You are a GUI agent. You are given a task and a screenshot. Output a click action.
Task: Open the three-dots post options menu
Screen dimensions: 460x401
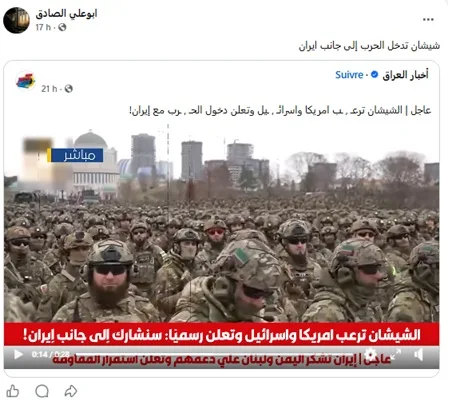pos(428,19)
